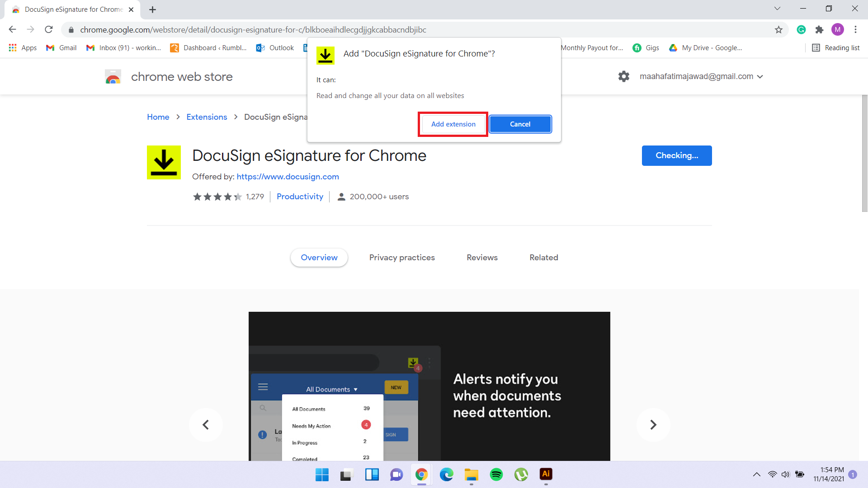
Task: Switch to Privacy practices tab
Action: [402, 258]
